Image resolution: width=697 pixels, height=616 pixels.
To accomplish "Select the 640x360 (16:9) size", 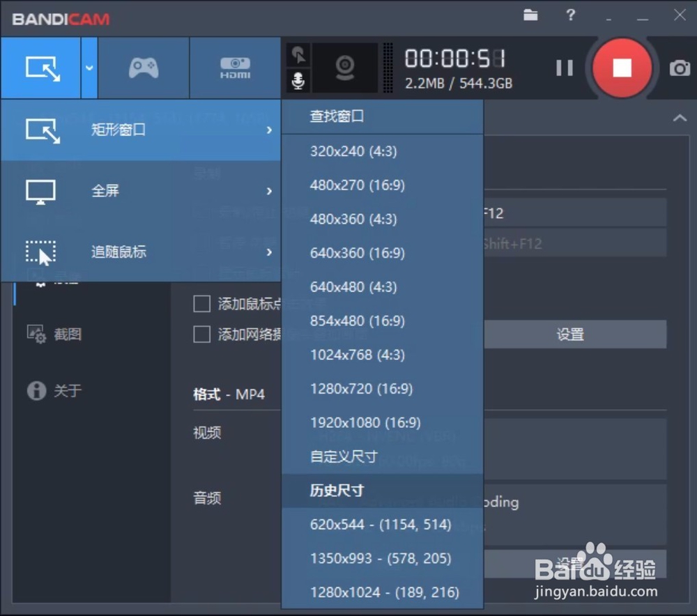I will 382,253.
